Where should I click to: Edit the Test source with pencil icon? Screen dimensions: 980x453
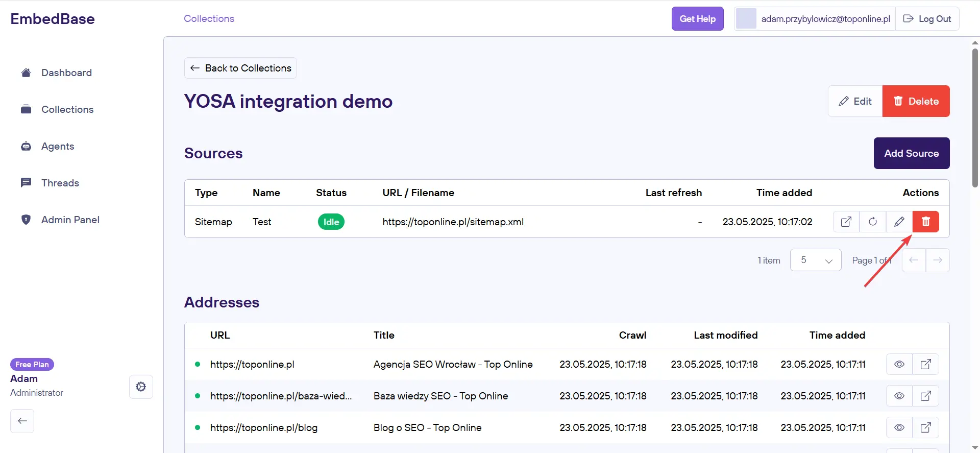tap(899, 222)
